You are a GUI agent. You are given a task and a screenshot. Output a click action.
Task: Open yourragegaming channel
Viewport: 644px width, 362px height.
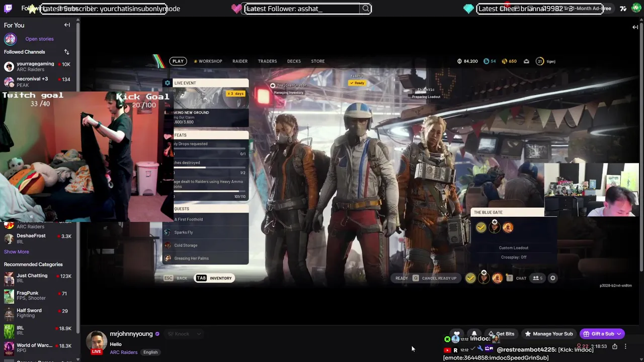coord(37,66)
